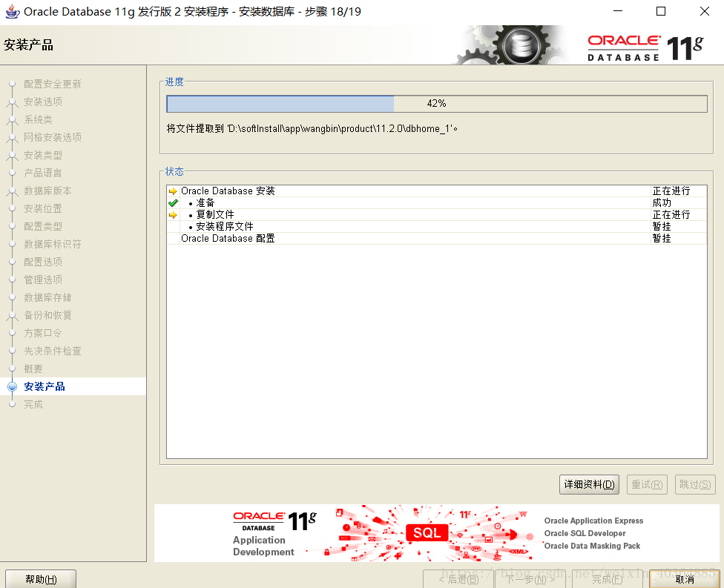Click the 跳过(S) skip button
This screenshot has width=724, height=588.
(695, 485)
